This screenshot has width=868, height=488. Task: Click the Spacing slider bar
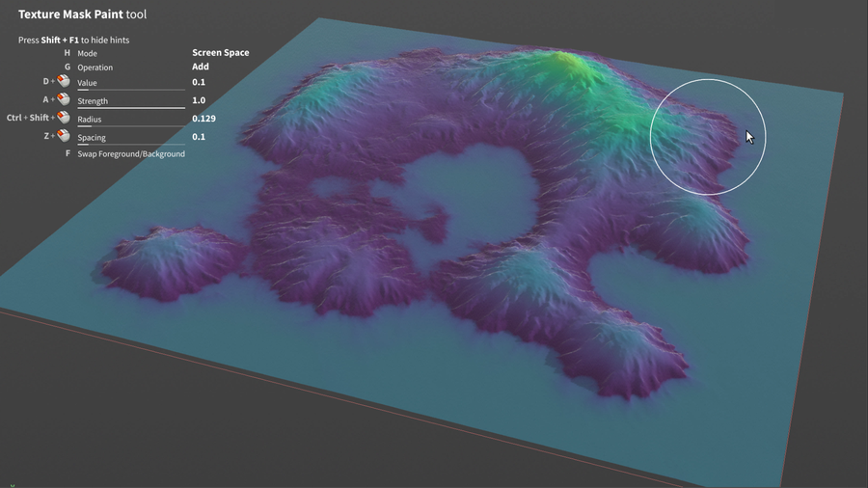[x=131, y=145]
